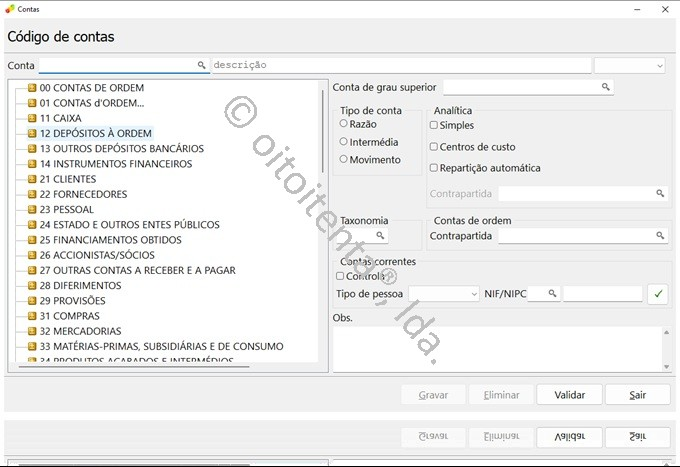
Task: Select 27 OUTRAS CONTAS A RECEBER E A PAGAR
Action: 137,270
